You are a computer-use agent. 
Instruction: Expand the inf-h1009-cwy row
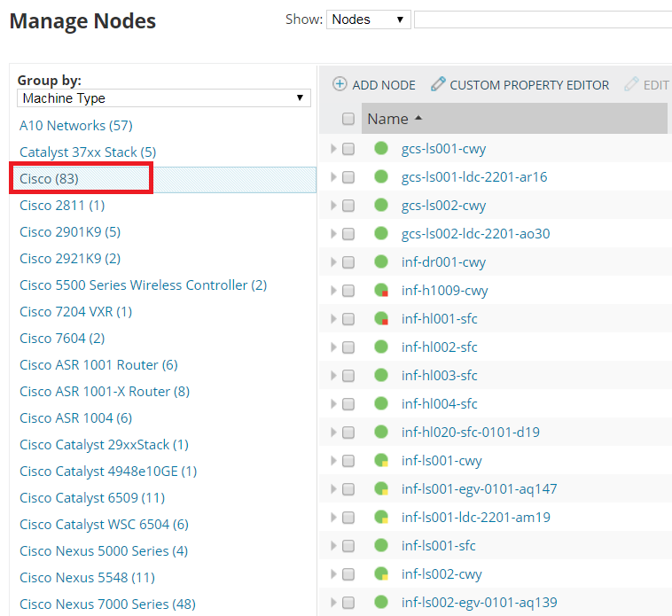click(333, 291)
